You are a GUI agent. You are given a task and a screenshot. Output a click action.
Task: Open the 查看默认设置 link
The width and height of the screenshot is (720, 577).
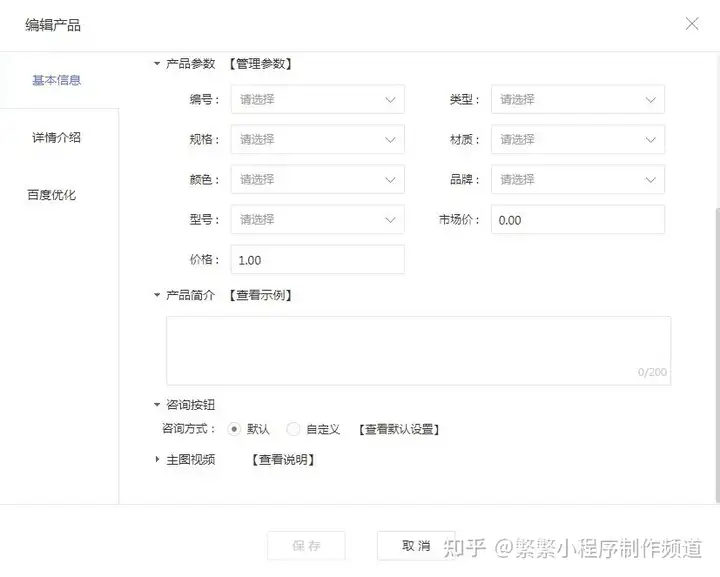click(399, 429)
